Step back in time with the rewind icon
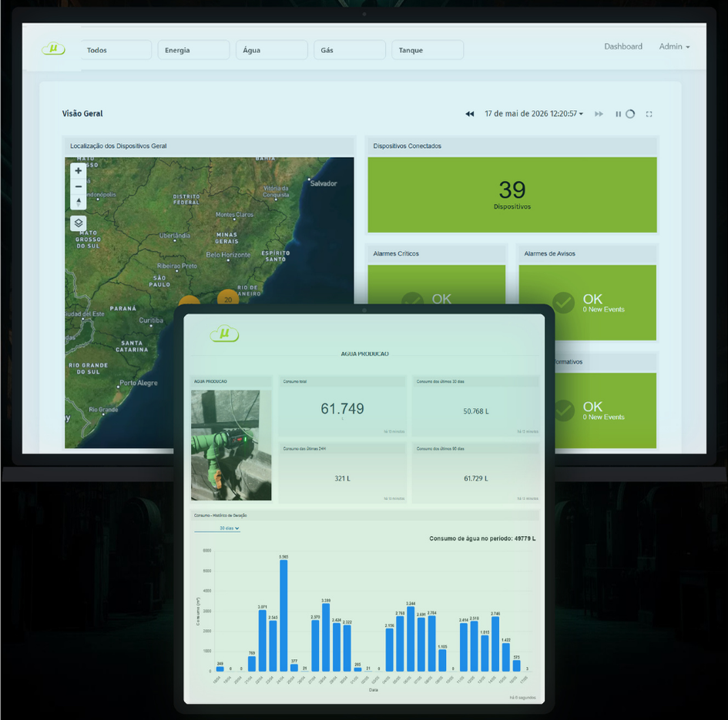 [470, 114]
